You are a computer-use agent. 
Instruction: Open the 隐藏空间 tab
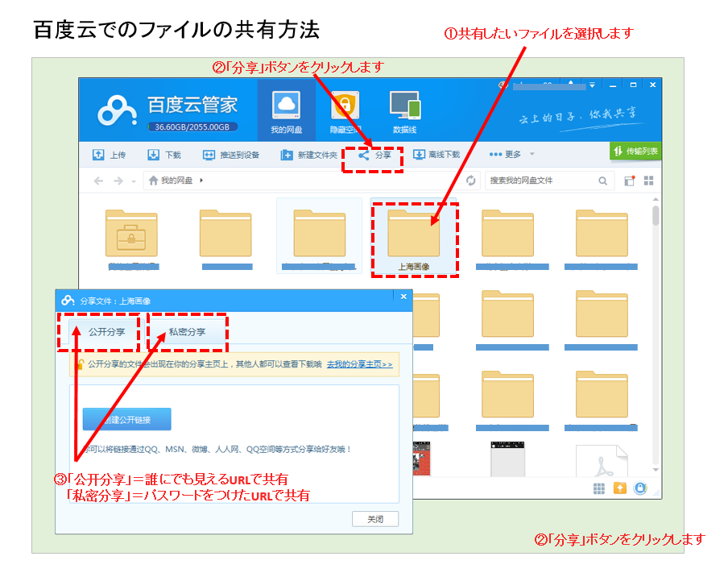345,111
